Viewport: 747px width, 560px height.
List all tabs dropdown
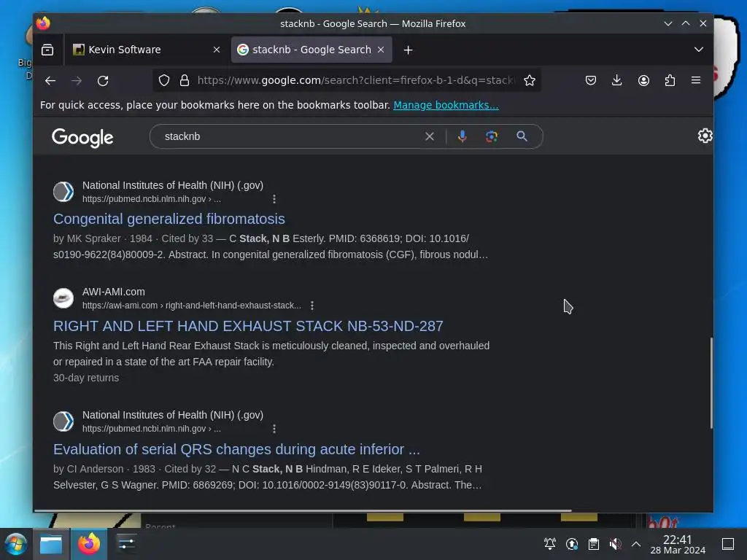699,50
